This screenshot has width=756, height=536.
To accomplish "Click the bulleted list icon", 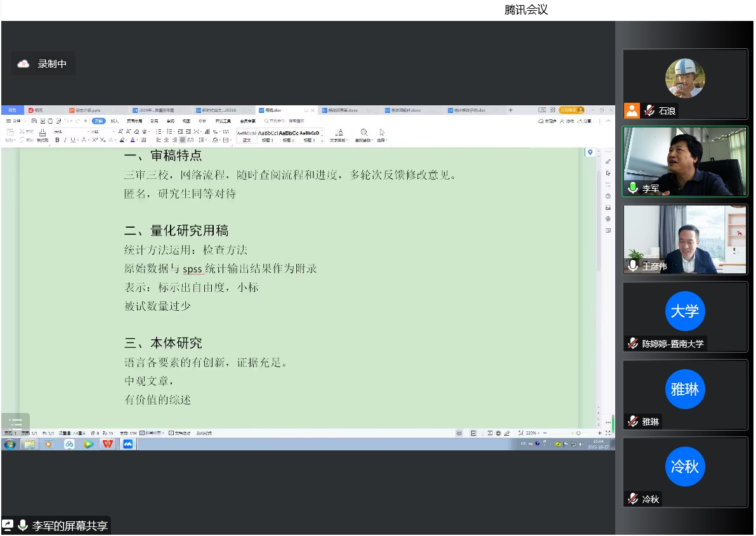I will coord(159,131).
